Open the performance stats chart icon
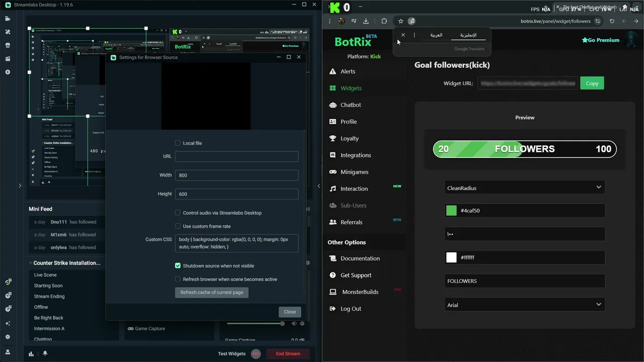The height and width of the screenshot is (362, 644). click(31, 353)
